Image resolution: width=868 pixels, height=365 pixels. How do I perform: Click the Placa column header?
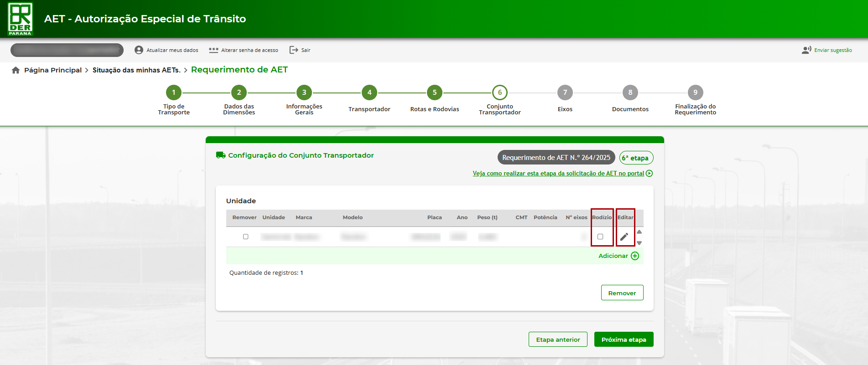tap(434, 218)
